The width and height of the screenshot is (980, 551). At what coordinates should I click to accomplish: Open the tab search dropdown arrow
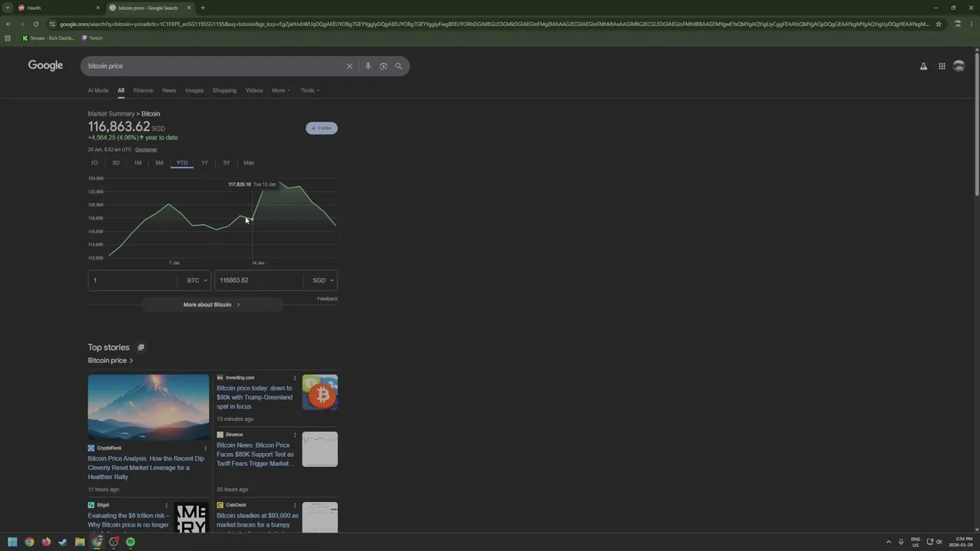click(8, 8)
